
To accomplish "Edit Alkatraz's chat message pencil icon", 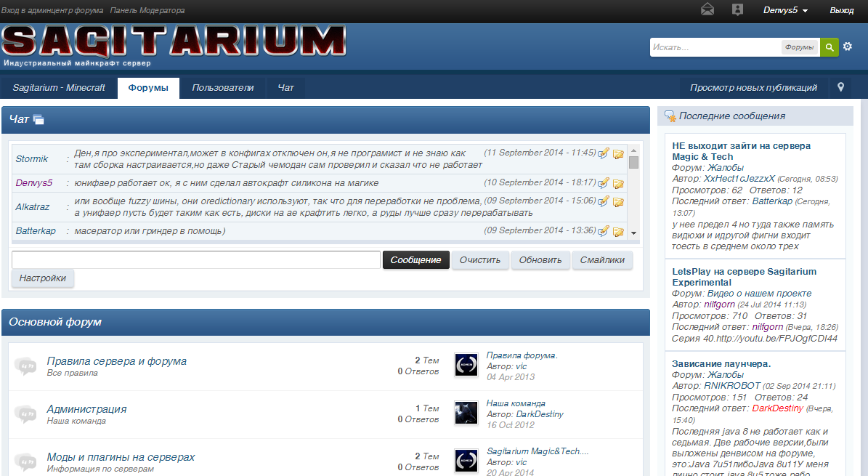I will (x=604, y=201).
